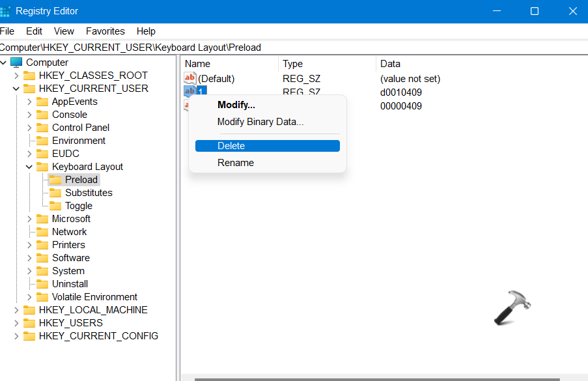Image resolution: width=588 pixels, height=381 pixels.
Task: Click the horizontal scrollbar at the bottom
Action: coord(384,378)
